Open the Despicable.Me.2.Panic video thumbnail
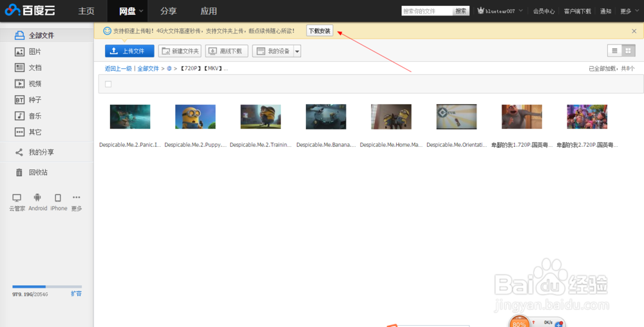 130,117
